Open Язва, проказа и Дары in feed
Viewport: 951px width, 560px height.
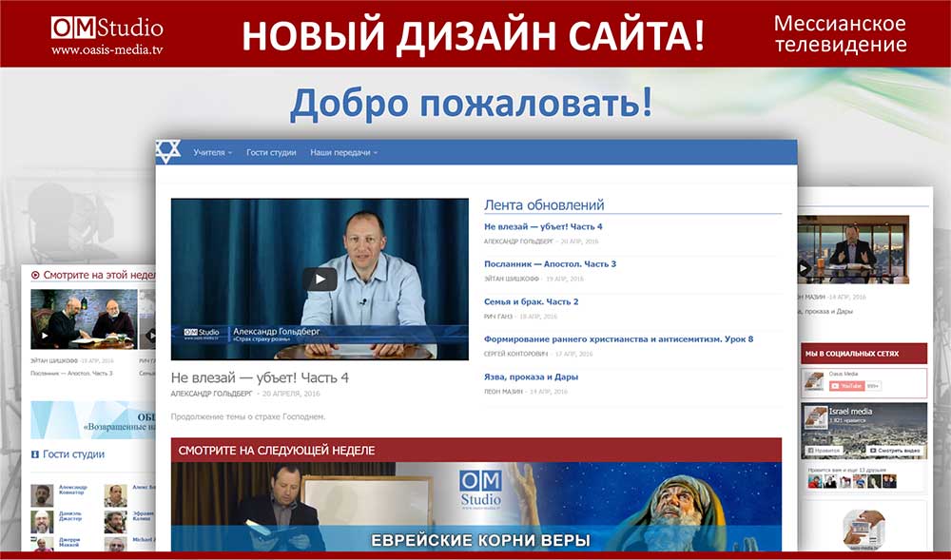[x=531, y=377]
